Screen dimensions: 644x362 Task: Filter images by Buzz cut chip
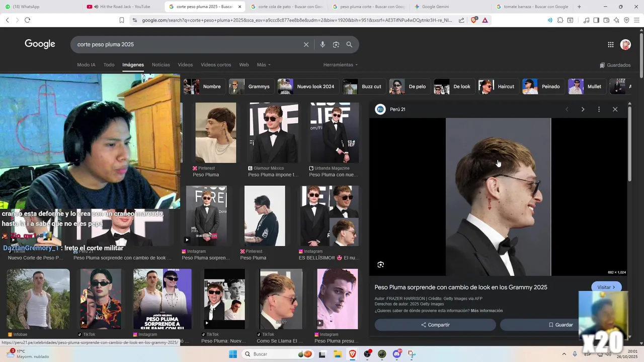364,86
